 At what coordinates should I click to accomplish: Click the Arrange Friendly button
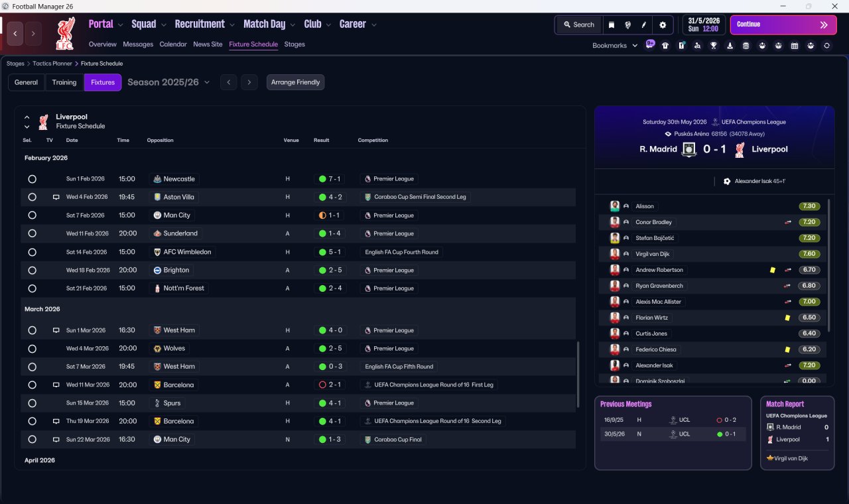(296, 82)
